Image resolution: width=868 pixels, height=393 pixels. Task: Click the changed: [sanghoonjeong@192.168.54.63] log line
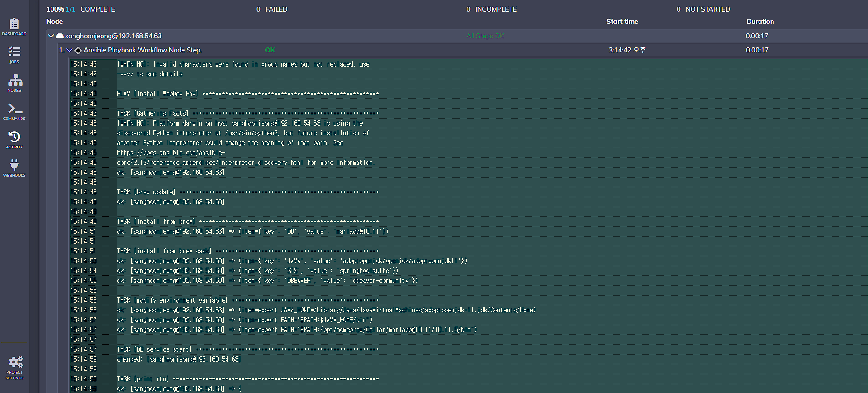179,359
